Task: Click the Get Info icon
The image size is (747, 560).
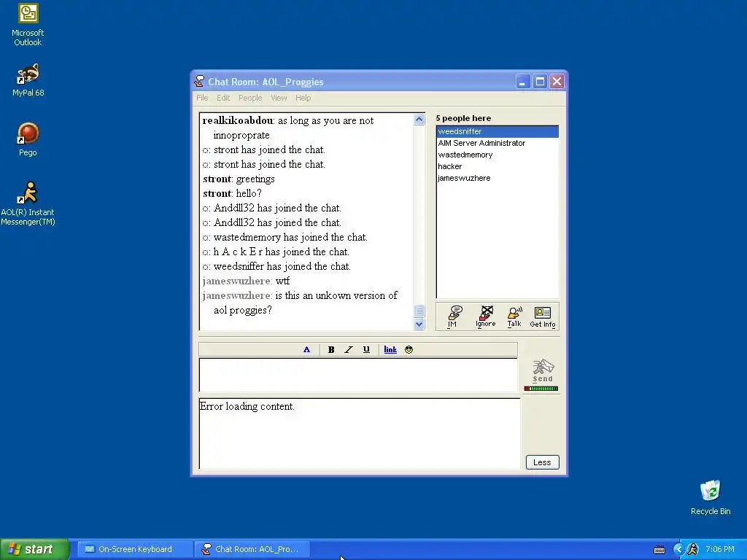Action: 543,316
